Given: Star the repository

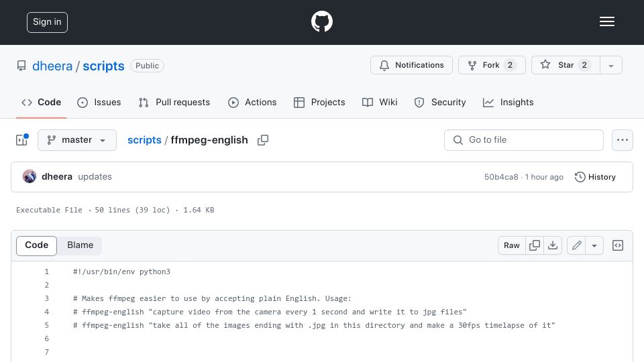Looking at the screenshot, I should tap(566, 65).
